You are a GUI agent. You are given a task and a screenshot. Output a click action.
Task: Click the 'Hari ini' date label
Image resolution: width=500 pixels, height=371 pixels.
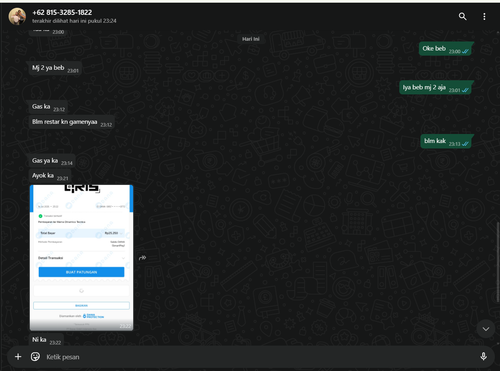(251, 39)
